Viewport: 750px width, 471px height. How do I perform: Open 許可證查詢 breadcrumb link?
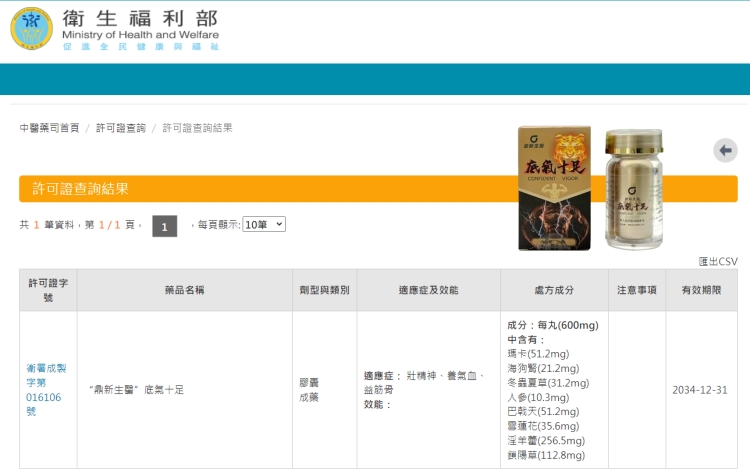click(x=121, y=128)
